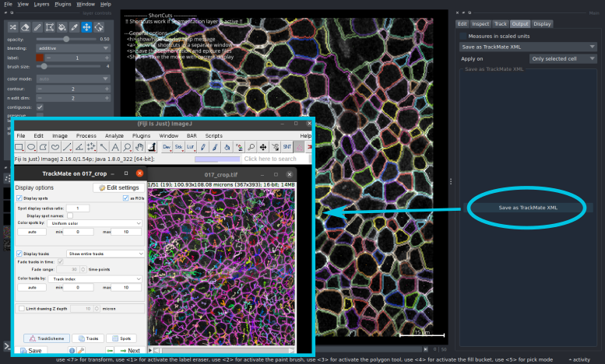Viewport: 605px width, 364px height.
Task: Switch to the Track tab
Action: [x=501, y=24]
